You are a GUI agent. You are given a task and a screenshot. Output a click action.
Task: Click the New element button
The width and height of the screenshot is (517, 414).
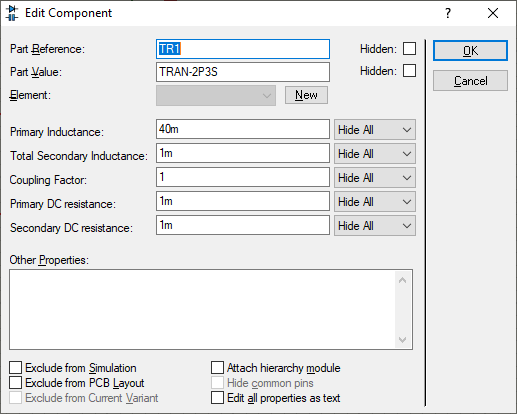pyautogui.click(x=306, y=95)
